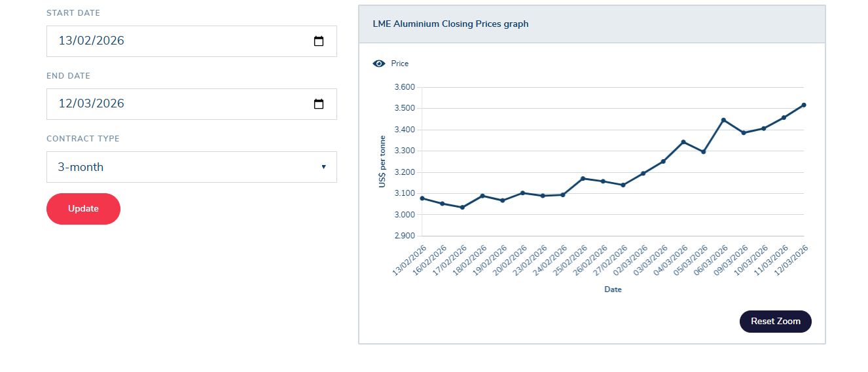Select the 09/03/2026 data point
Image resolution: width=868 pixels, height=372 pixels.
(744, 133)
